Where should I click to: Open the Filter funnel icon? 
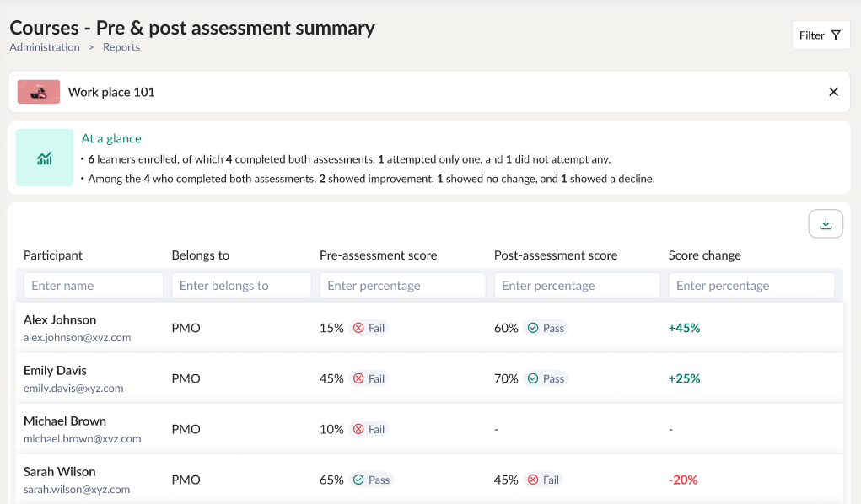point(835,35)
